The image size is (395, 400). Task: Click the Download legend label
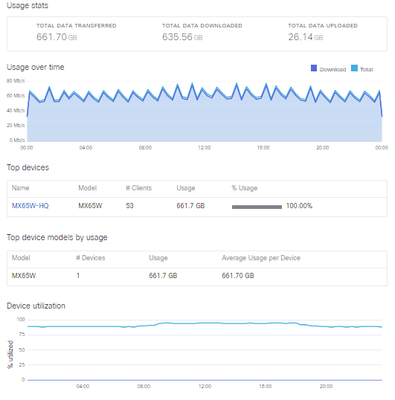coord(333,69)
